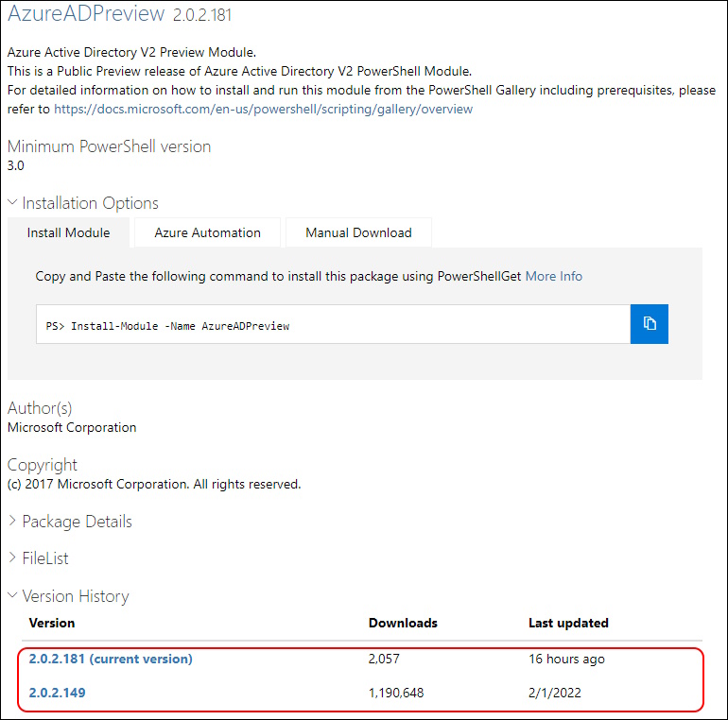The width and height of the screenshot is (728, 720).
Task: Click the Azure Active Directory V2 Preview Module description
Action: pos(131,52)
